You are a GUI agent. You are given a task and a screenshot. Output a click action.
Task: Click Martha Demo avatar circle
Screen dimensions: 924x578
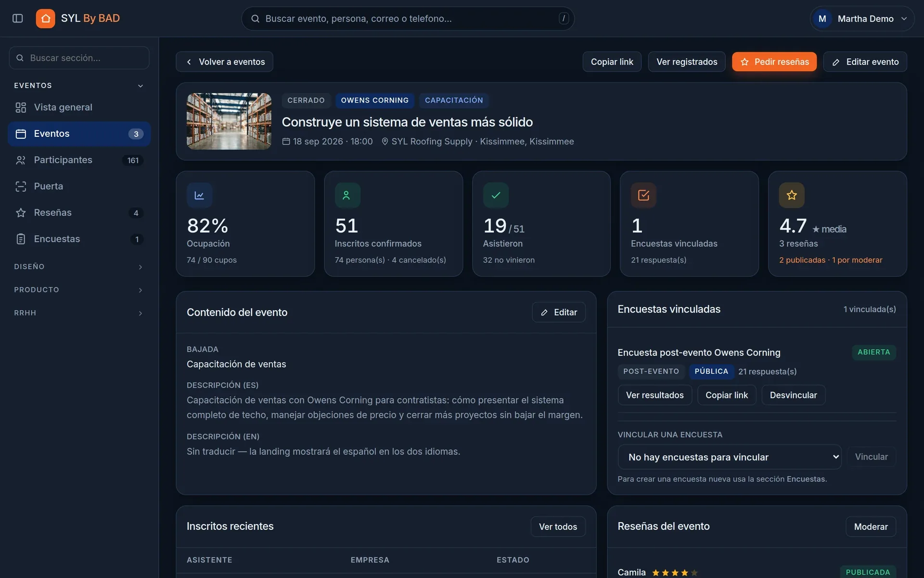point(822,19)
